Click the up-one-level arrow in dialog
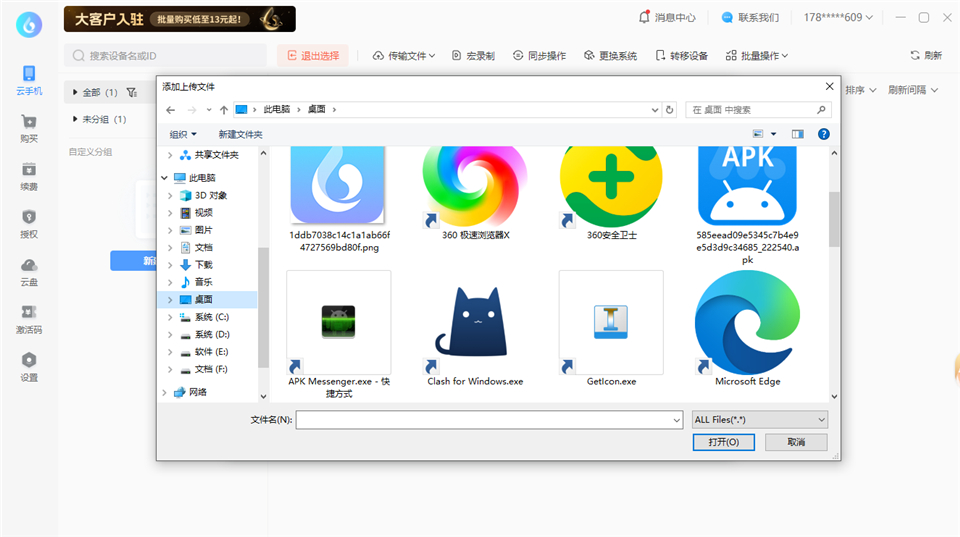This screenshot has width=960, height=537. pos(224,110)
